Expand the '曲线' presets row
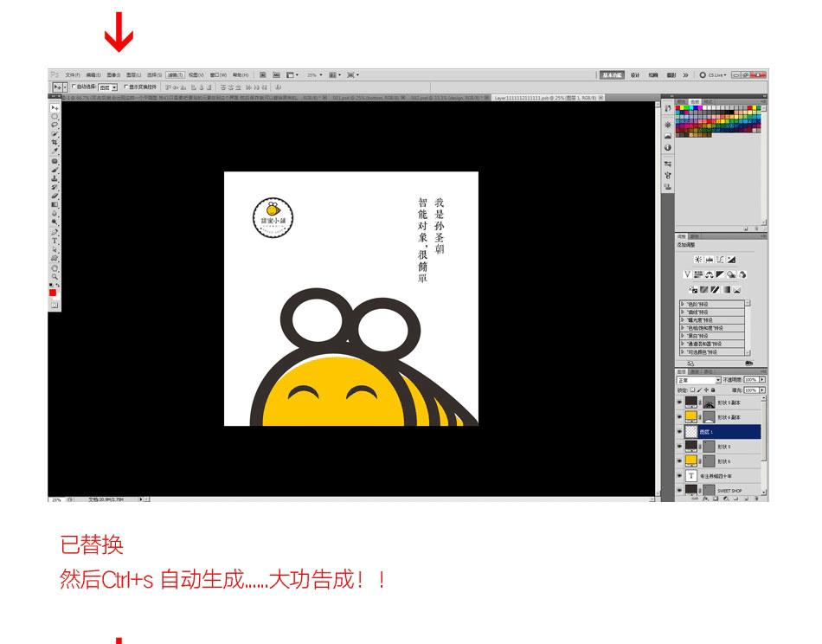 point(712,312)
